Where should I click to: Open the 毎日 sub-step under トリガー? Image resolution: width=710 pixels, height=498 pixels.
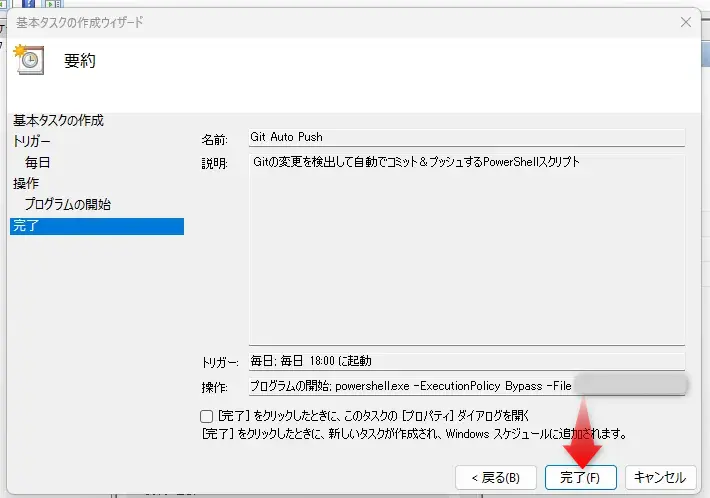[x=38, y=163]
